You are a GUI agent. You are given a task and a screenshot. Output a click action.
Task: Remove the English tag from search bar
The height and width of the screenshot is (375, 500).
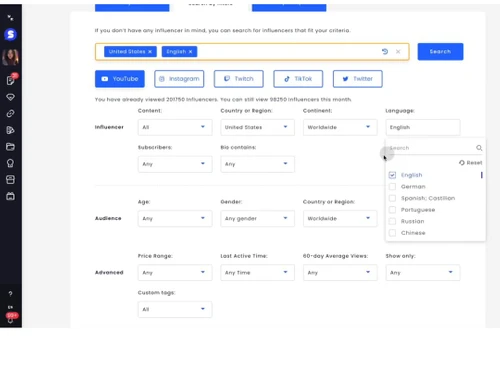click(x=190, y=52)
